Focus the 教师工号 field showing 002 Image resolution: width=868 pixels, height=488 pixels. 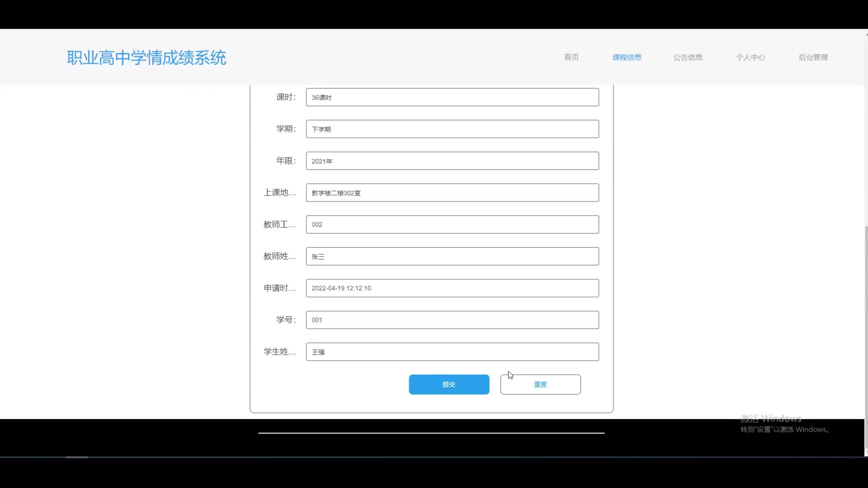click(x=452, y=225)
